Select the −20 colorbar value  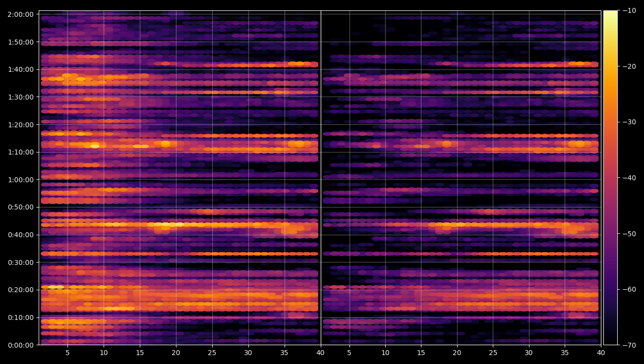point(629,66)
